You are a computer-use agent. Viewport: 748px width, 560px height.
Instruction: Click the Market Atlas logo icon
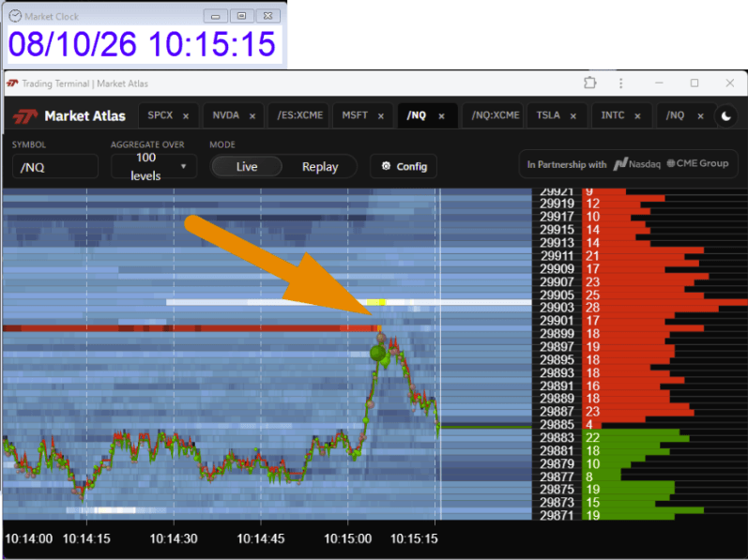(24, 115)
